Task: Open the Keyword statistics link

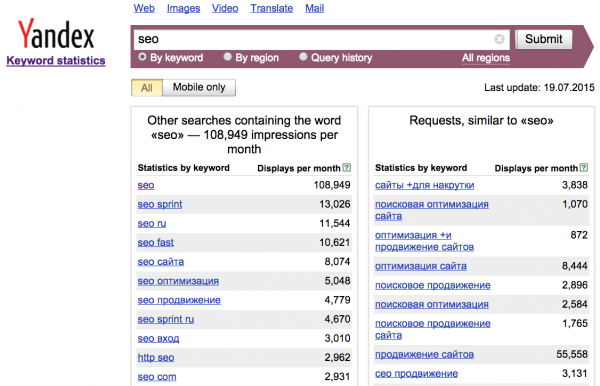Action: (x=56, y=60)
